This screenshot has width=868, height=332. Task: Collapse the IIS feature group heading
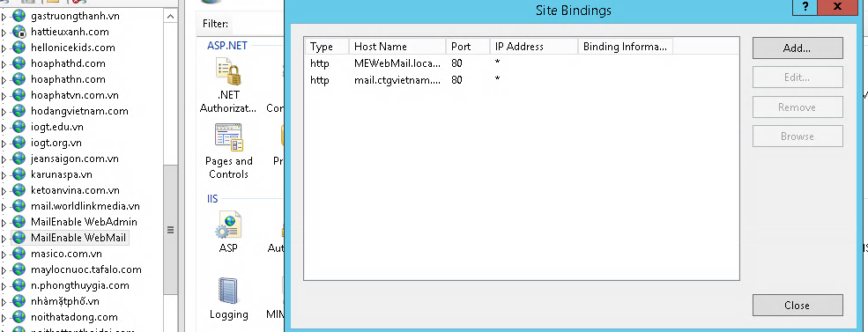point(212,199)
